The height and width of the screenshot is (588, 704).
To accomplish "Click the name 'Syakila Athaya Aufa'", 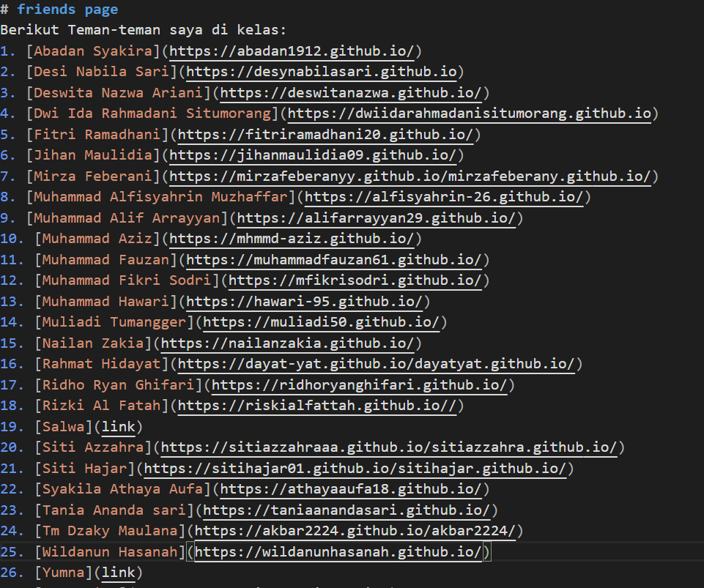I will click(122, 489).
